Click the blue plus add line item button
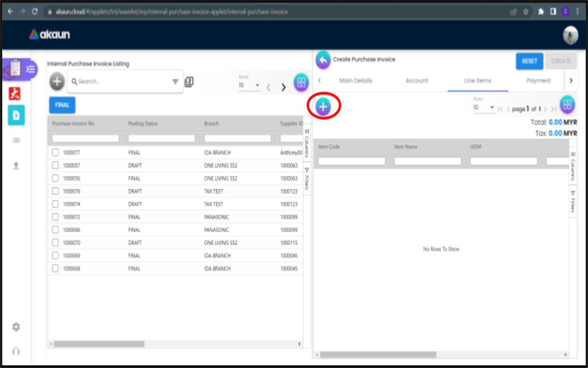The height and width of the screenshot is (368, 588). click(x=323, y=107)
